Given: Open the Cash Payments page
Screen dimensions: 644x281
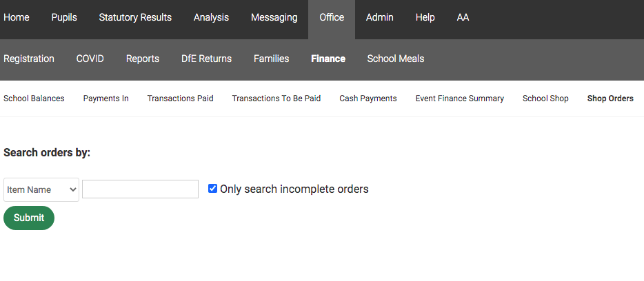Looking at the screenshot, I should point(368,98).
